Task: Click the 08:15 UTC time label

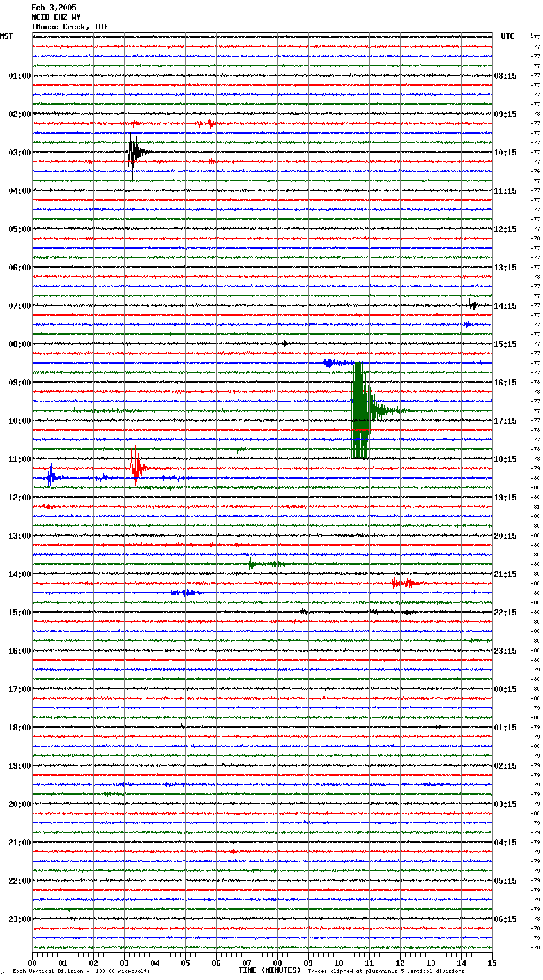Action: (505, 75)
